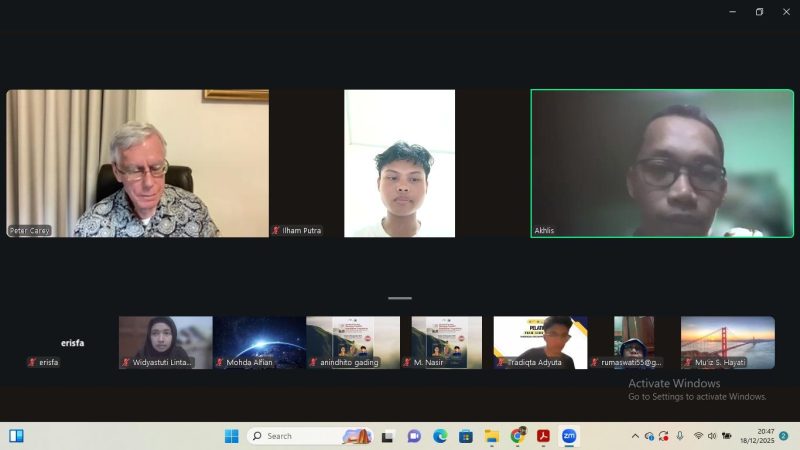Click the Windows Start button
The height and width of the screenshot is (450, 800).
pyautogui.click(x=231, y=436)
